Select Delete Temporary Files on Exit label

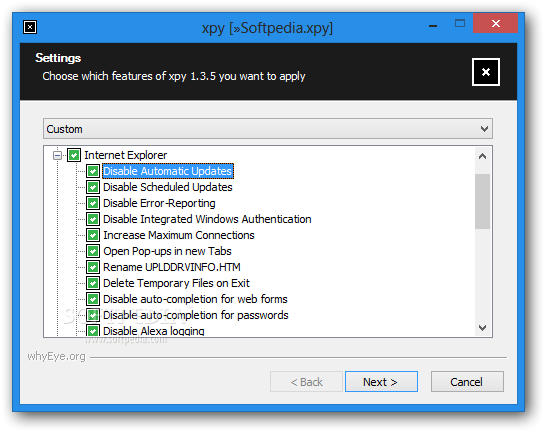tap(176, 283)
